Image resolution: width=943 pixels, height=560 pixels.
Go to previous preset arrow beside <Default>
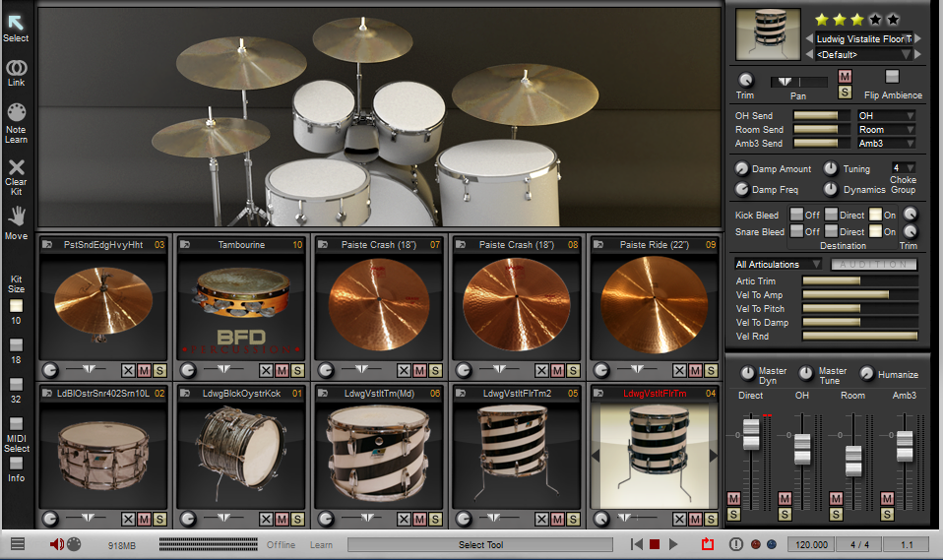(x=809, y=54)
